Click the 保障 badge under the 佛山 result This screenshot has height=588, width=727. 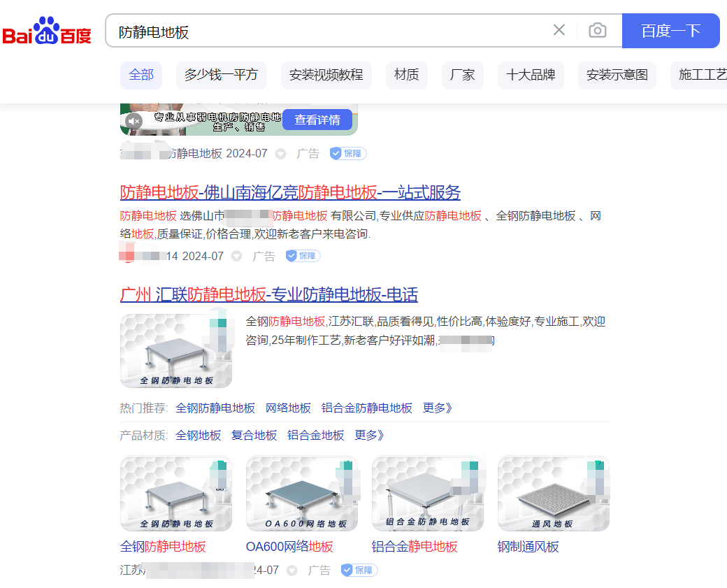(303, 256)
